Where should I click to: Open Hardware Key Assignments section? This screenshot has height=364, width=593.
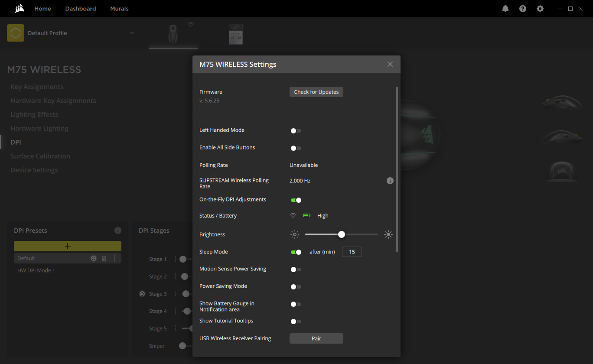pos(53,101)
